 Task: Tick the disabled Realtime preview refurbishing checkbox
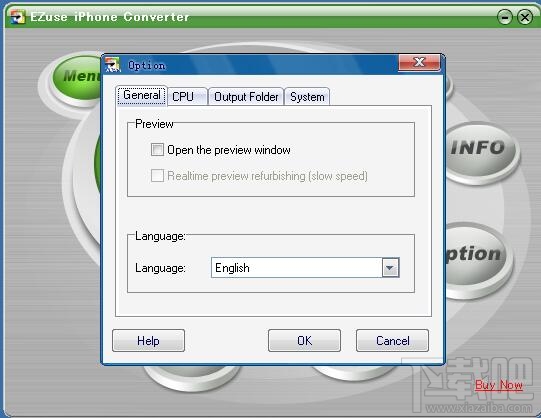click(157, 176)
